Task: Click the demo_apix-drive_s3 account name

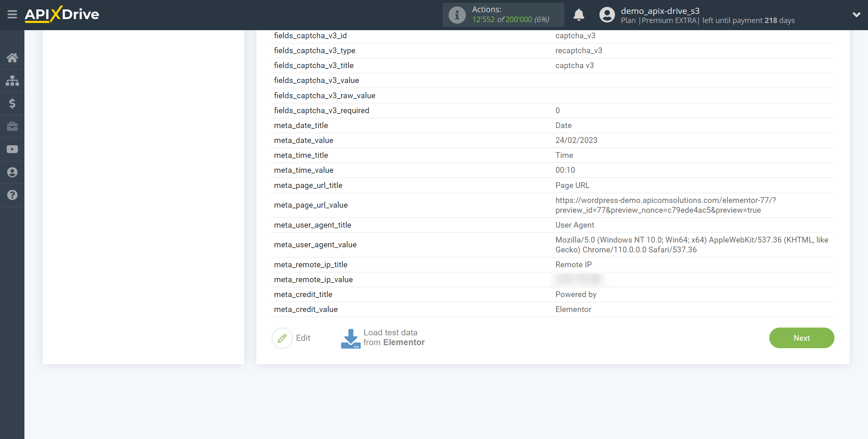Action: [660, 11]
